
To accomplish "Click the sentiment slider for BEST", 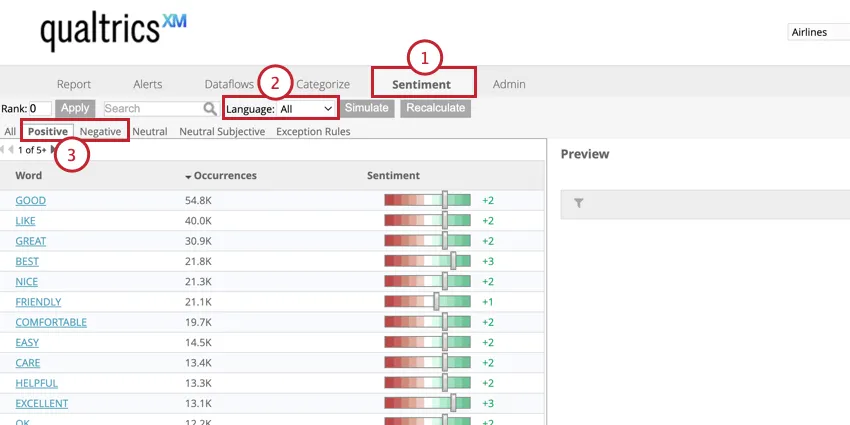I will pyautogui.click(x=453, y=261).
